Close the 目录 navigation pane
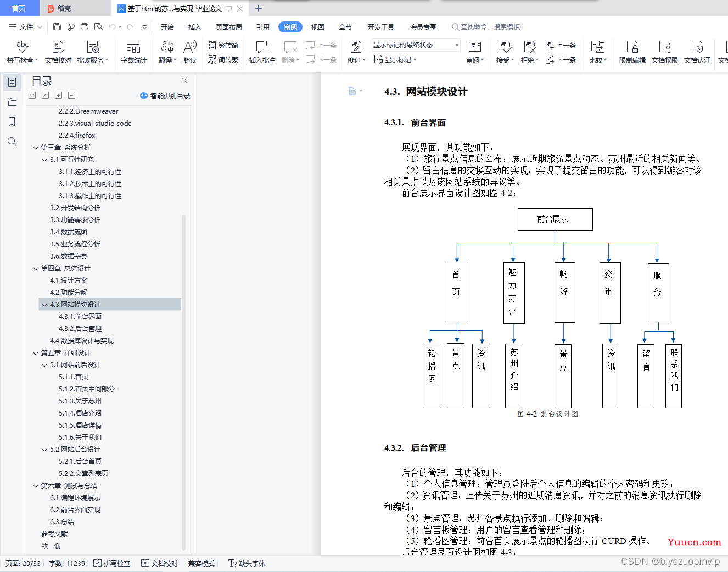The image size is (728, 572). [x=184, y=80]
